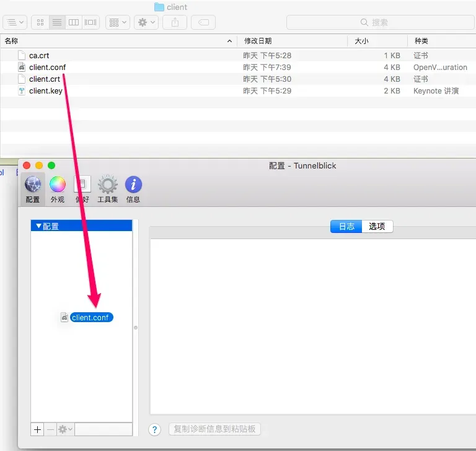Image resolution: width=476 pixels, height=451 pixels.
Task: Switch to the 选项 (Options) tab
Action: (x=377, y=226)
